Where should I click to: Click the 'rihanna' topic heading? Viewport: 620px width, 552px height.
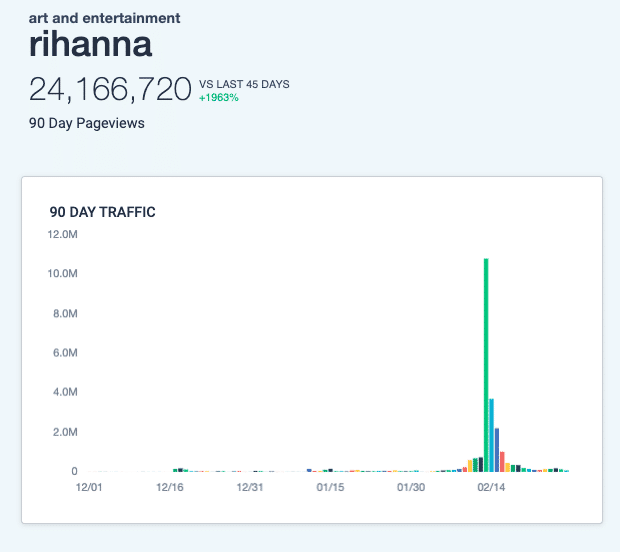[91, 44]
